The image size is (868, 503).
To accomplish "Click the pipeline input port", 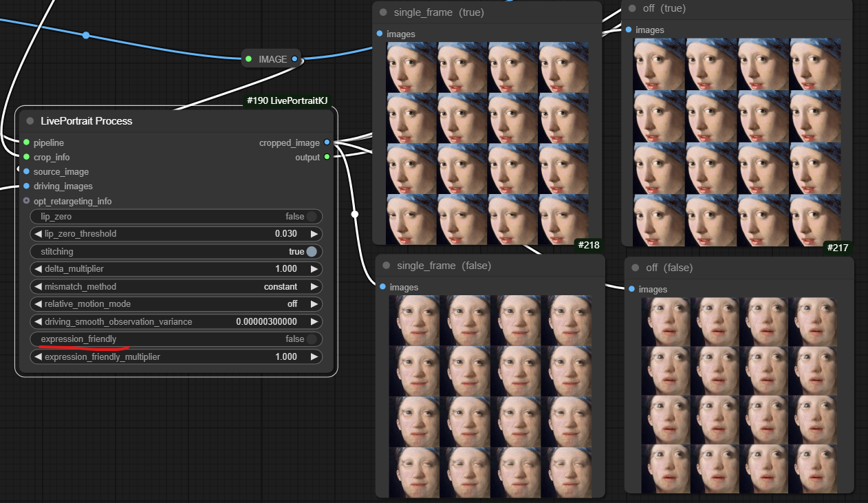I will coord(26,142).
